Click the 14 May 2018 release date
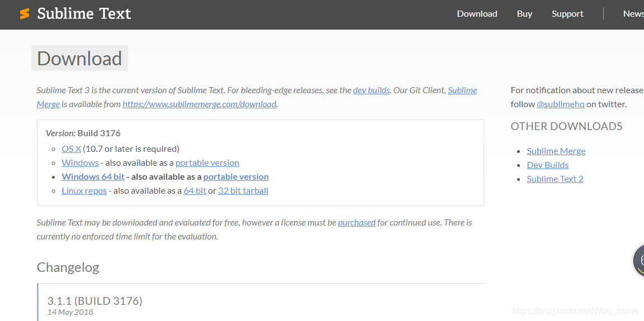Image resolution: width=644 pixels, height=321 pixels. pos(70,313)
